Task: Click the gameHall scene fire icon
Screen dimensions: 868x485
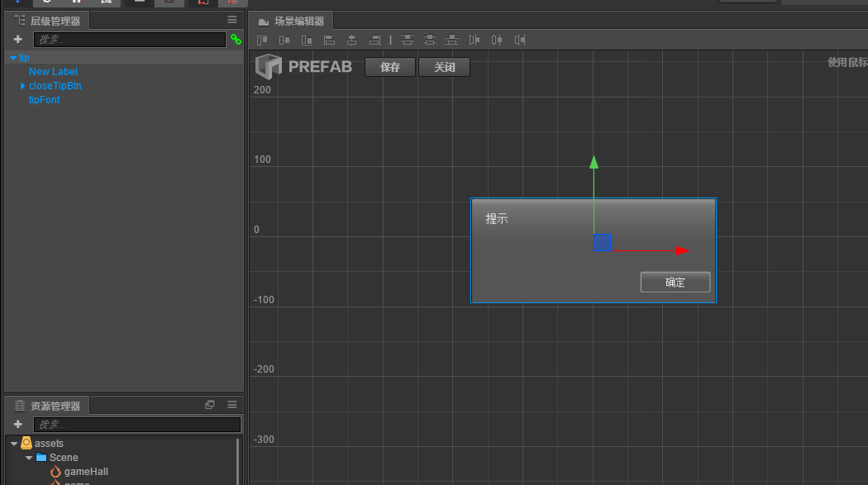Action: tap(55, 472)
